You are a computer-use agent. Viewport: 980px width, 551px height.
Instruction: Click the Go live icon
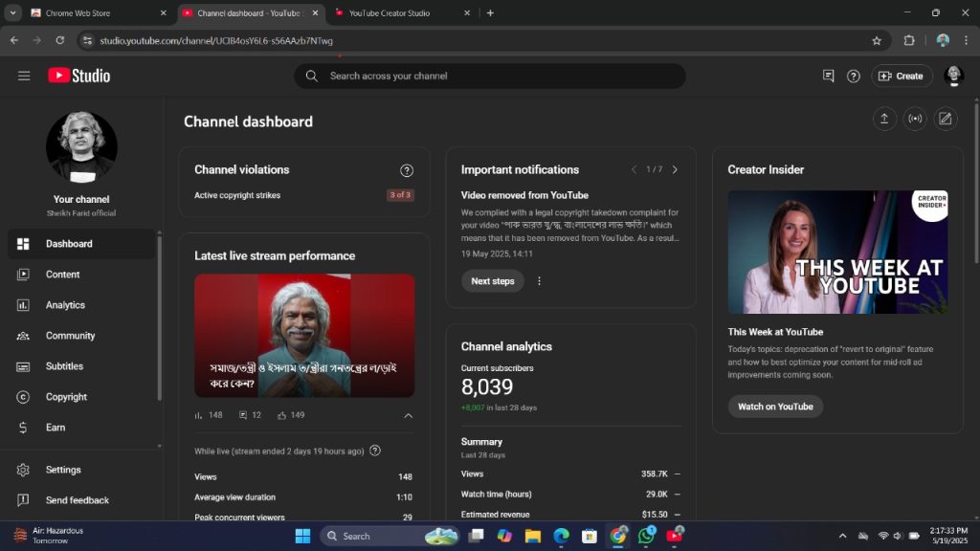click(915, 119)
